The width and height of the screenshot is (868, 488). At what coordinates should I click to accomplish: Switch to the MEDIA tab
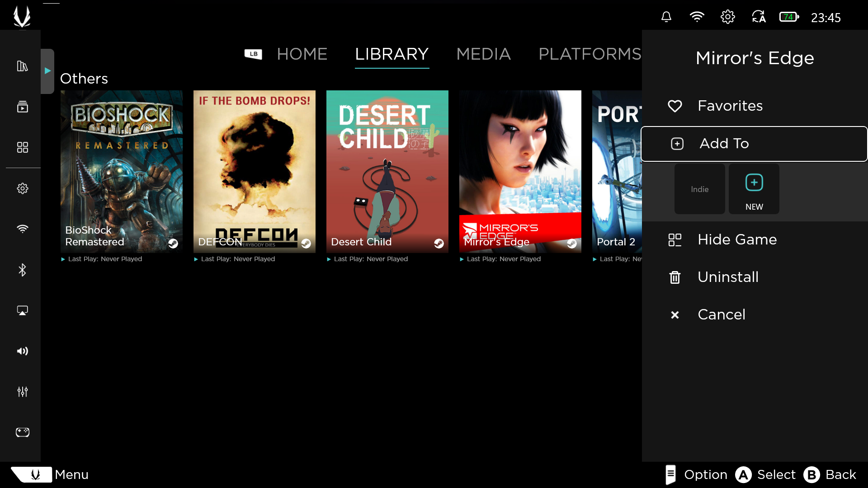coord(483,54)
